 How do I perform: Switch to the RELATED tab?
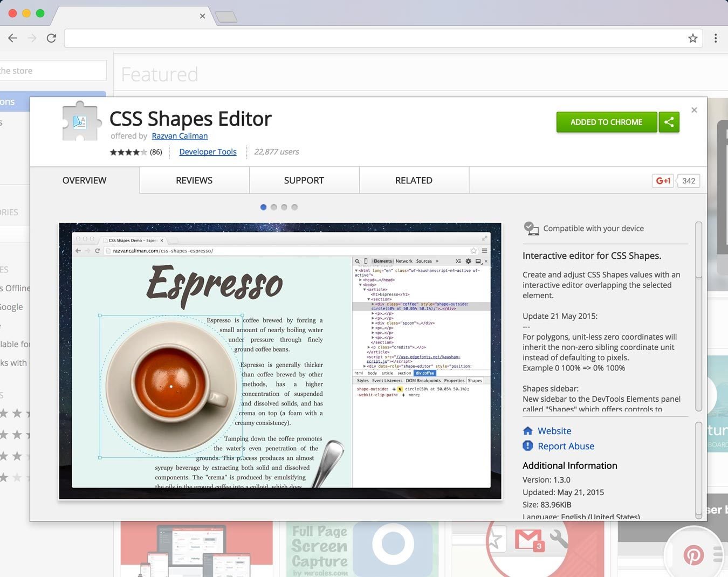point(414,180)
